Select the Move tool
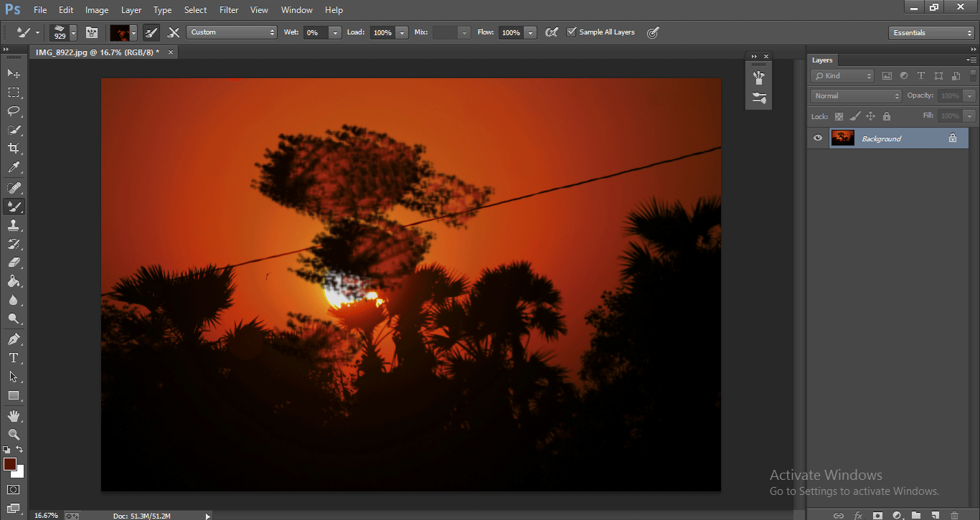 pos(14,74)
